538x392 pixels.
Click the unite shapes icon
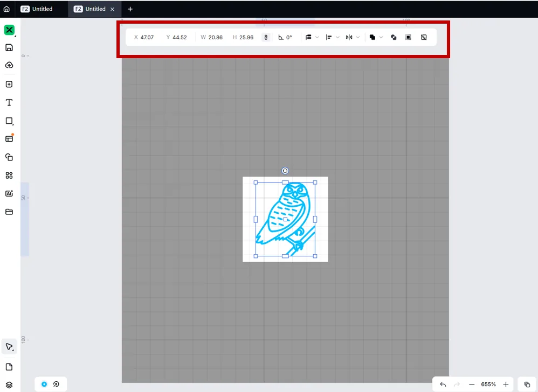[x=373, y=37]
